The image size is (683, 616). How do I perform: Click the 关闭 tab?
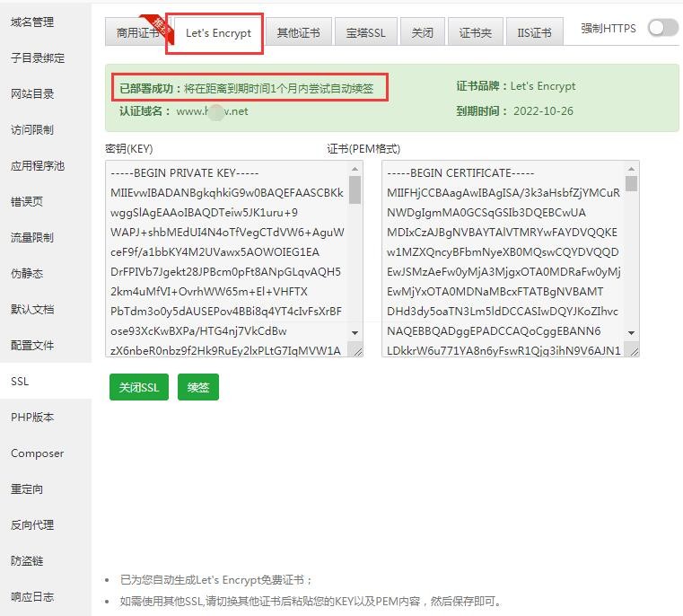422,33
